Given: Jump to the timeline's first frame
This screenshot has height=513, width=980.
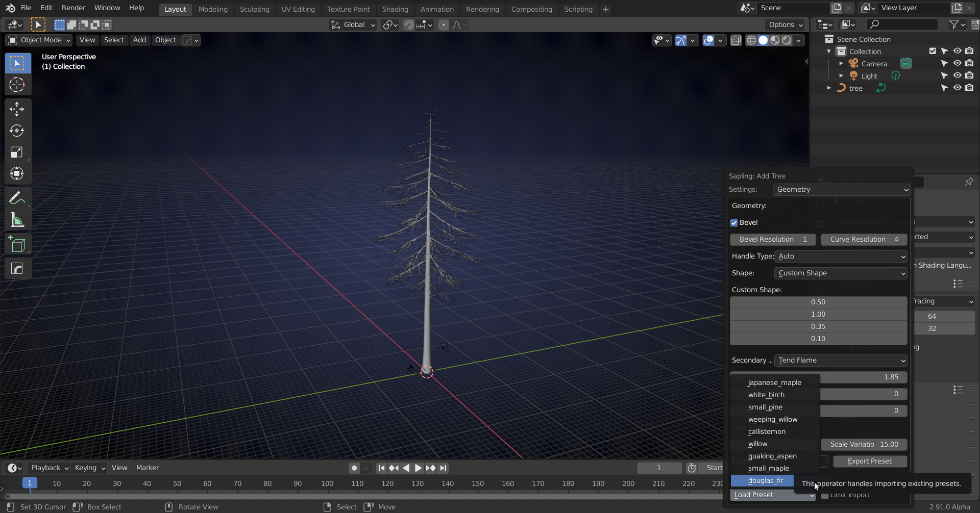Looking at the screenshot, I should [381, 468].
